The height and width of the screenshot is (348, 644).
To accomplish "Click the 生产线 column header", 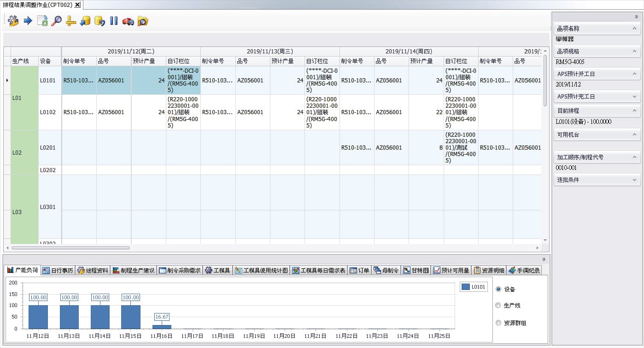I will coord(24,61).
